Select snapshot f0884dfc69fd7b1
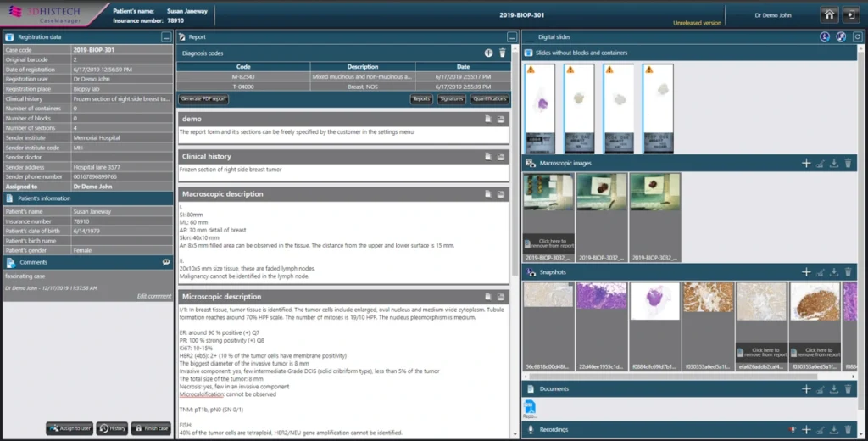This screenshot has height=441, width=868. tap(655, 327)
